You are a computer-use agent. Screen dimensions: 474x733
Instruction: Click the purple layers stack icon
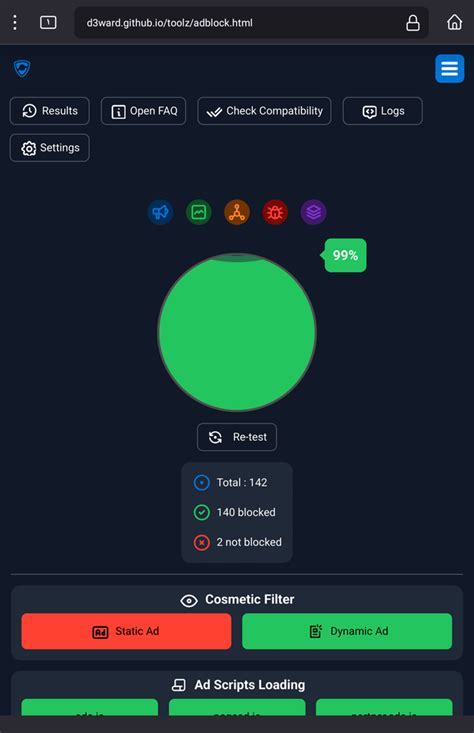click(x=313, y=212)
